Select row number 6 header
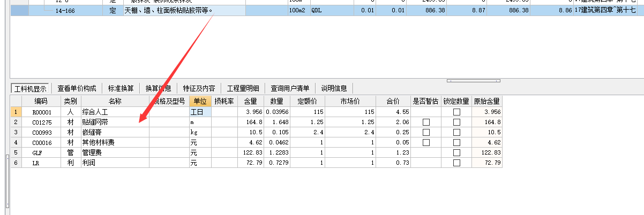This screenshot has height=215, width=644. click(x=16, y=163)
